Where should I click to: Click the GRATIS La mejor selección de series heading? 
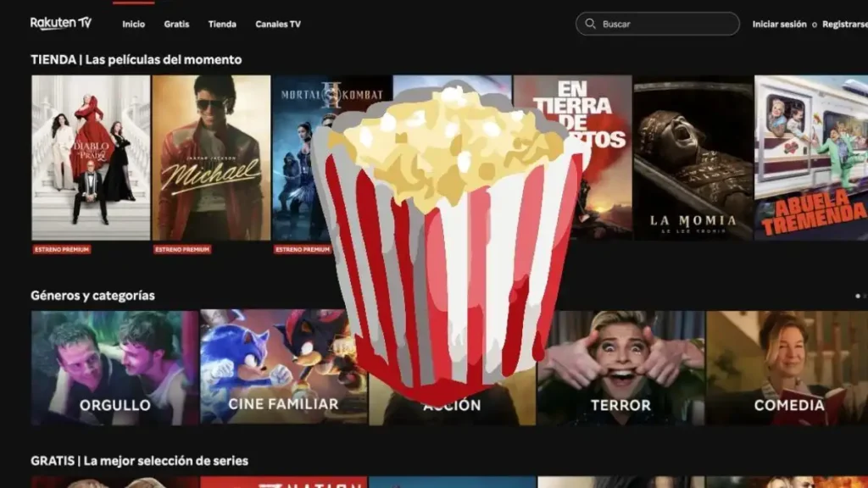140,460
